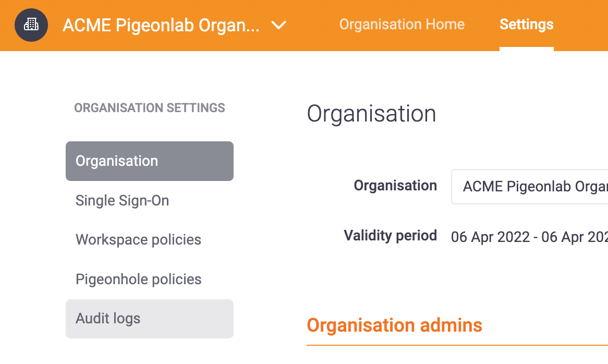This screenshot has height=364, width=608.
Task: Click the Organisation page title
Action: click(x=371, y=113)
